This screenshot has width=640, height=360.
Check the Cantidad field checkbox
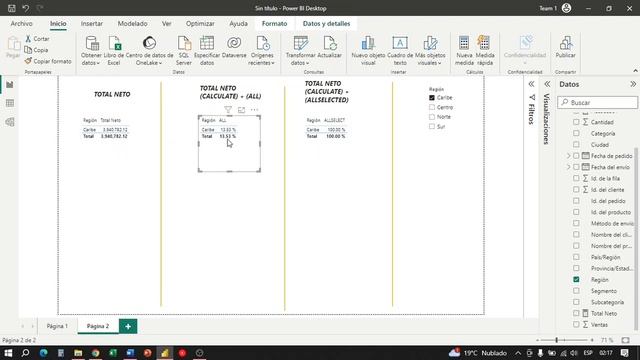[576, 122]
